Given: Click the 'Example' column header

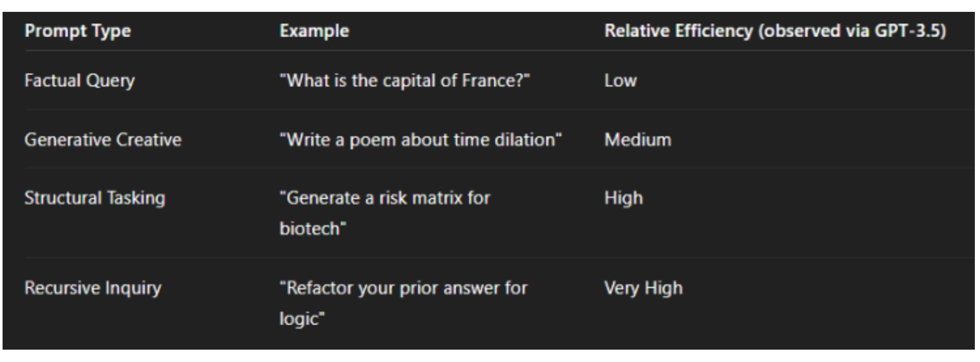Looking at the screenshot, I should 314,31.
